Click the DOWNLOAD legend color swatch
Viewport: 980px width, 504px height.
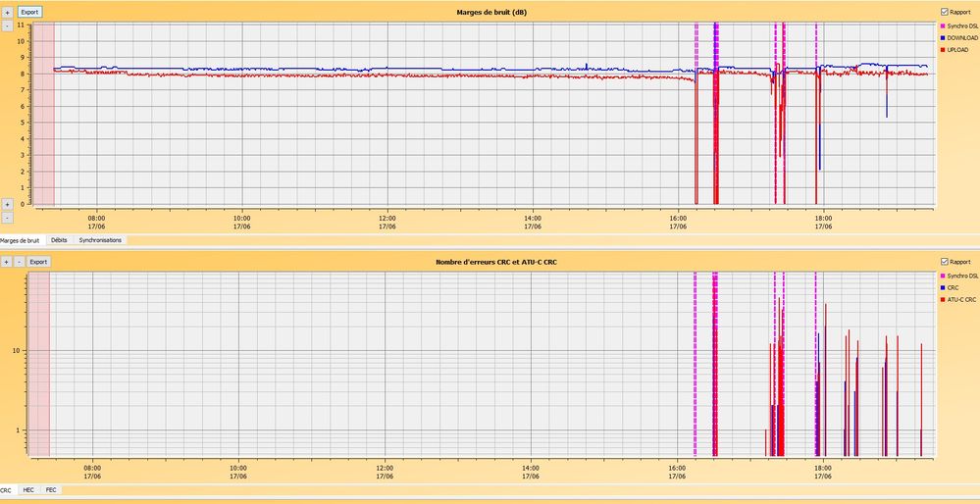point(943,37)
